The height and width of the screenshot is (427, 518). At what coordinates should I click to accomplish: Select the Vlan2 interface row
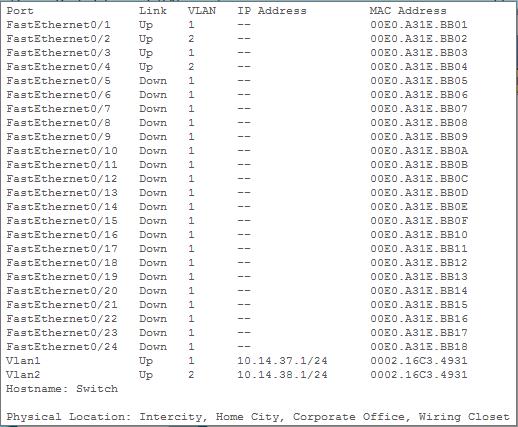237,375
